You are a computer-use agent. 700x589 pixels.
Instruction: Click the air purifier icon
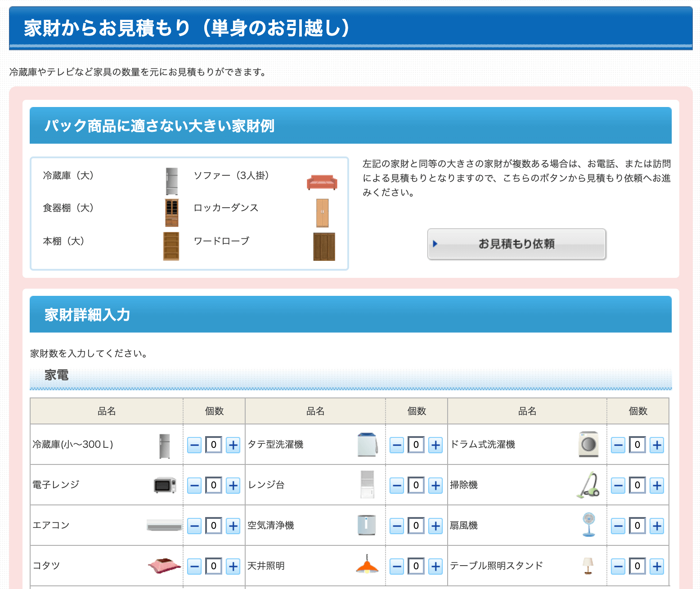(x=367, y=525)
